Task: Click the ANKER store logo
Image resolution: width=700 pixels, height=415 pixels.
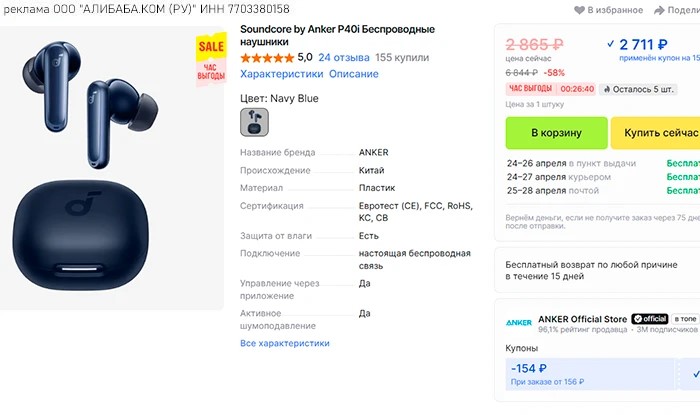Action: click(x=518, y=322)
